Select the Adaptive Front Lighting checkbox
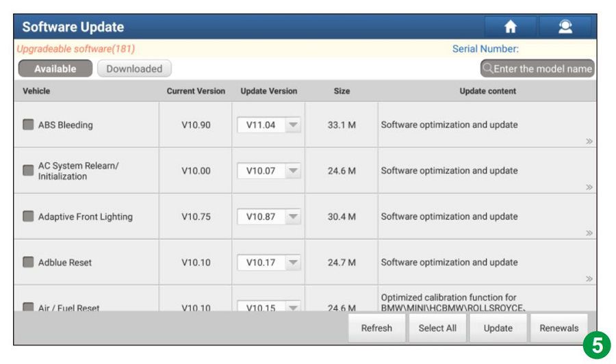Image resolution: width=616 pixels, height=364 pixels. pos(29,217)
